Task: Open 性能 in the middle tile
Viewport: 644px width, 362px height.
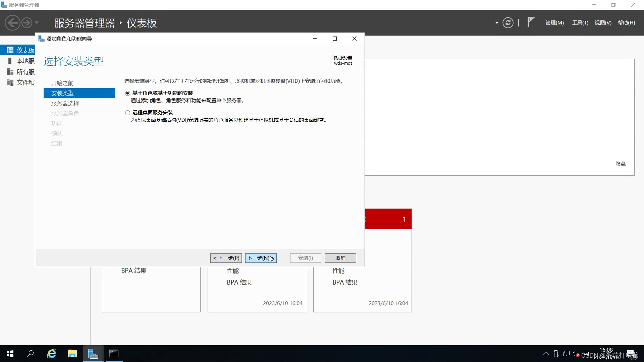Action: (x=233, y=270)
